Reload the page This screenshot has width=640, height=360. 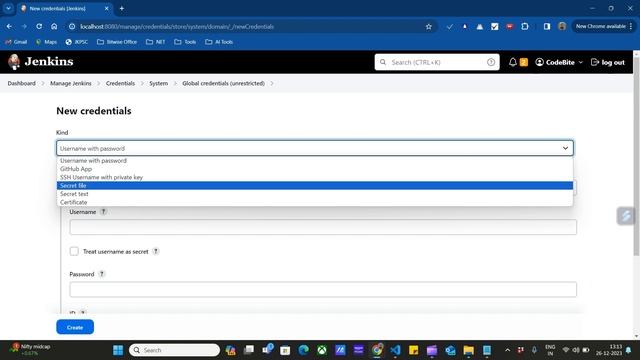coord(39,27)
